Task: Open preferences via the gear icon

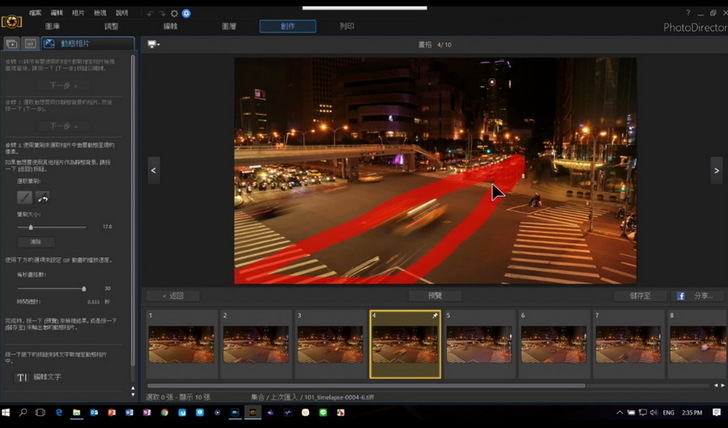Action: [174, 13]
